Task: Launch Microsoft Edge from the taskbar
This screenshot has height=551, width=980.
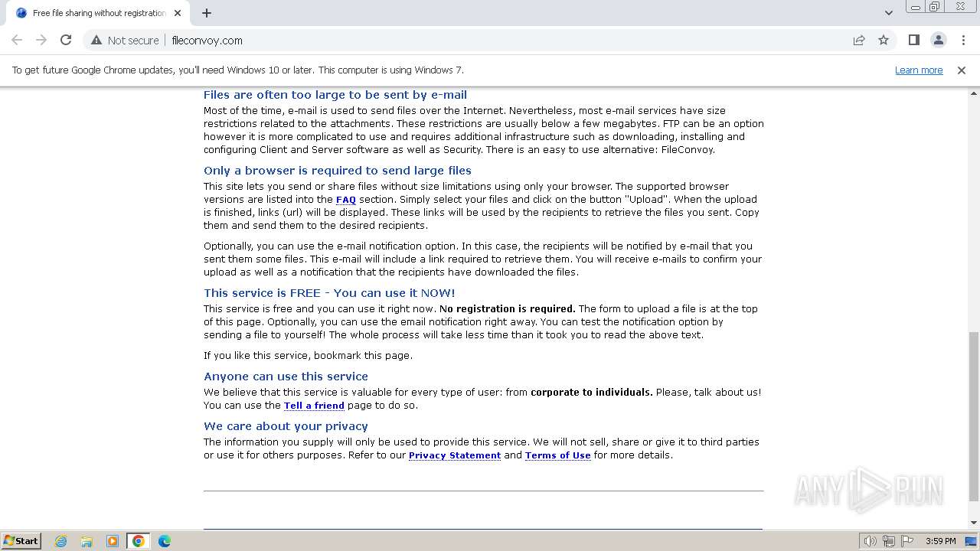Action: [164, 541]
